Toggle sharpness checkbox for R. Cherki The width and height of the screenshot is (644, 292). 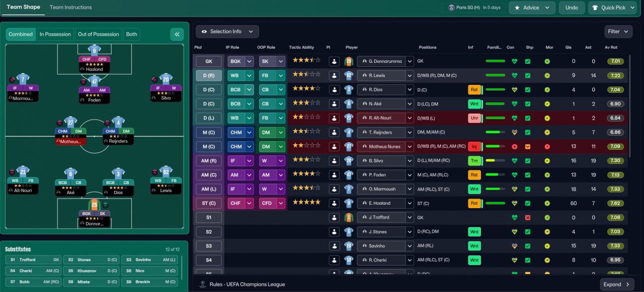[527, 260]
